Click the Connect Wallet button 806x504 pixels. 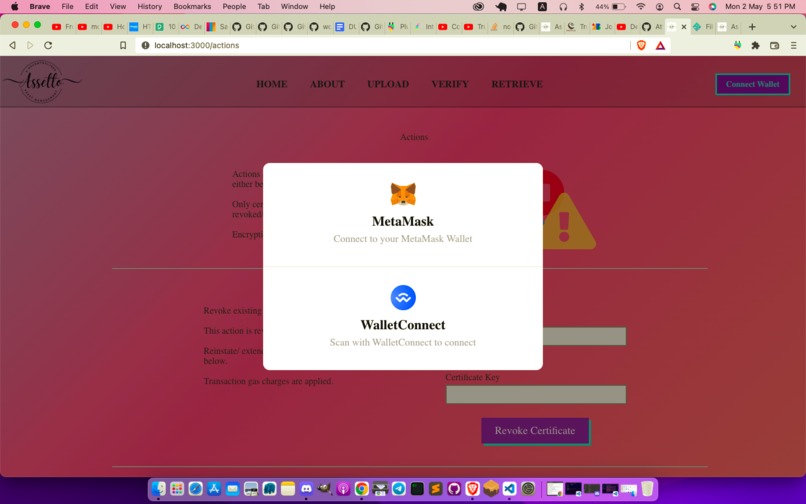tap(753, 84)
